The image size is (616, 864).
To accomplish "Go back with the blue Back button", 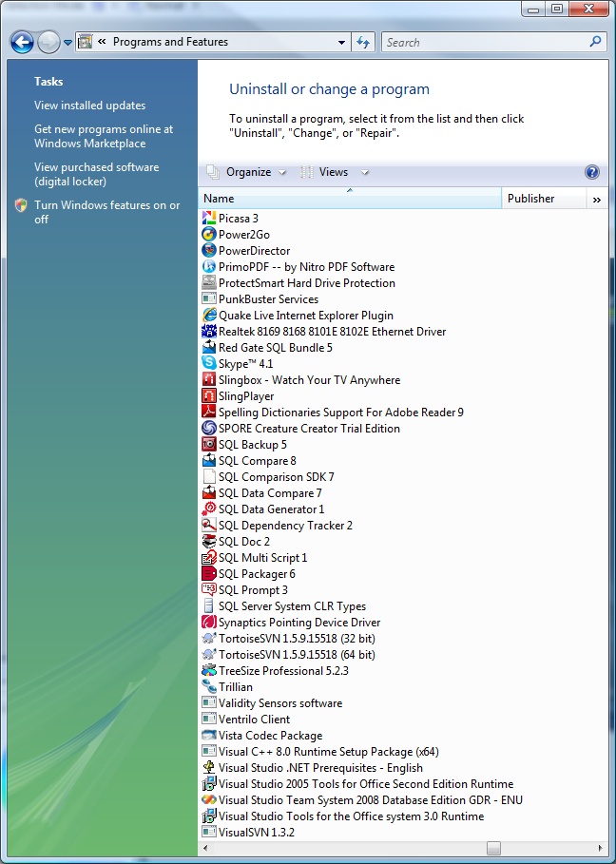I will (22, 43).
